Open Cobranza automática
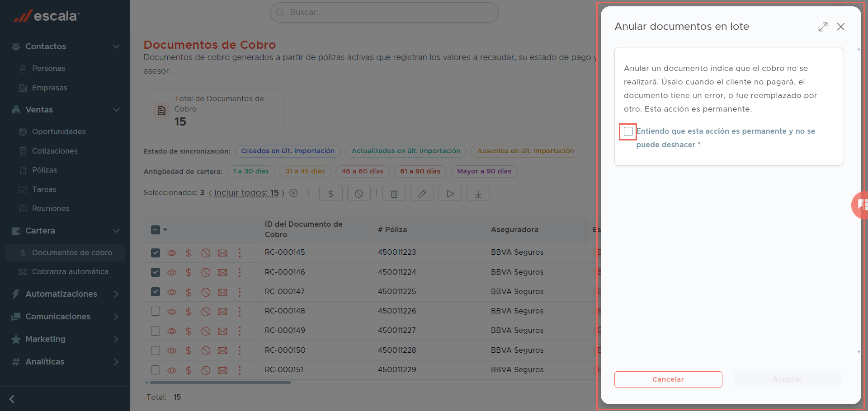Viewport: 868px width, 411px height. pos(70,271)
